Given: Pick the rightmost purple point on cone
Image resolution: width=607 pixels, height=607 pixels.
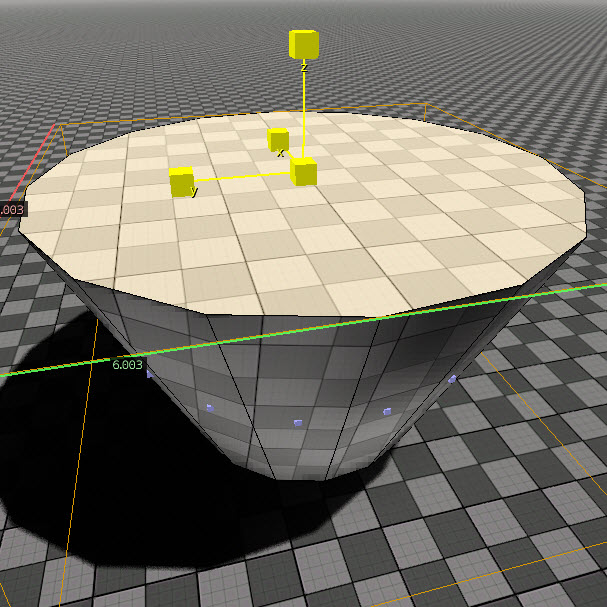Looking at the screenshot, I should (452, 379).
